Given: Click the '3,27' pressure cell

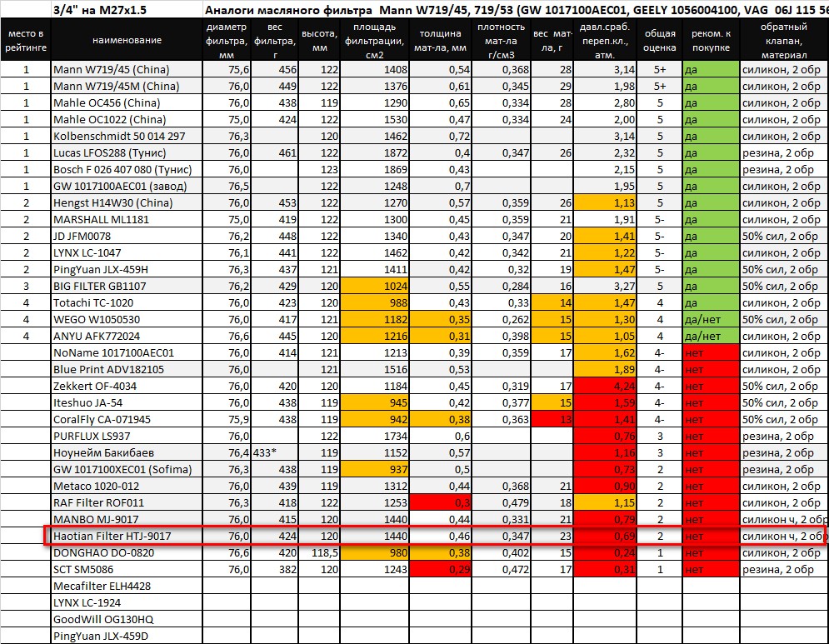Looking at the screenshot, I should tap(605, 286).
